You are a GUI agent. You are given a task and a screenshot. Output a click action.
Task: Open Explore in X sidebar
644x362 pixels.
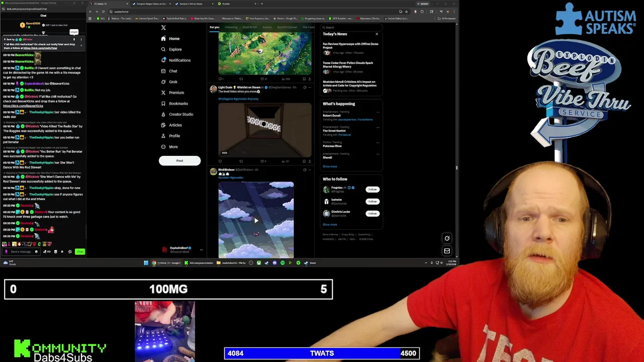pyautogui.click(x=171, y=49)
